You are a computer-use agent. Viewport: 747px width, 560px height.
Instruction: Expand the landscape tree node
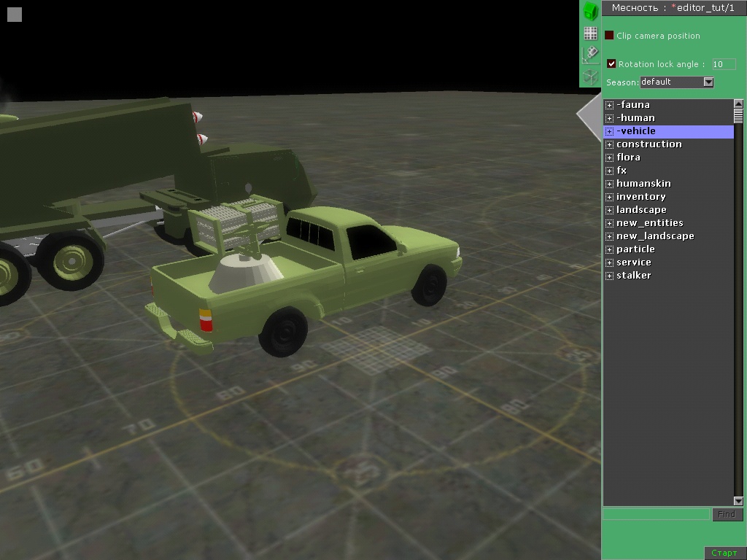(609, 210)
